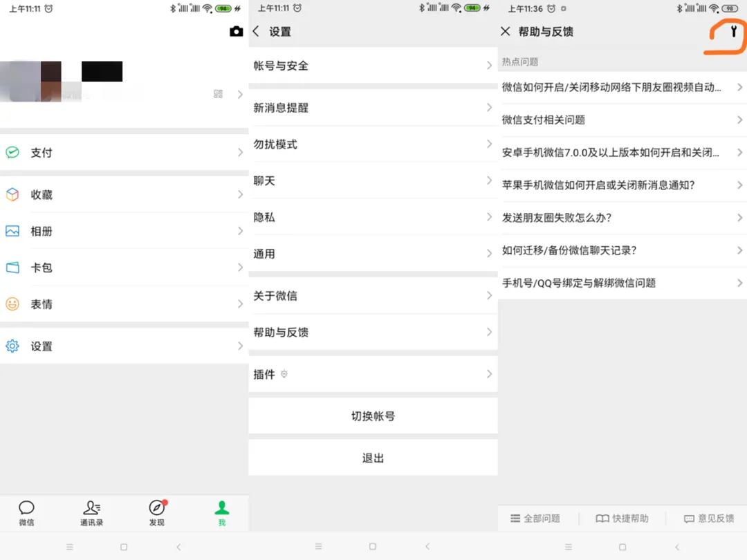Tap the chevron on the 帐号与安全 row
Image resolution: width=747 pixels, height=560 pixels.
[489, 65]
